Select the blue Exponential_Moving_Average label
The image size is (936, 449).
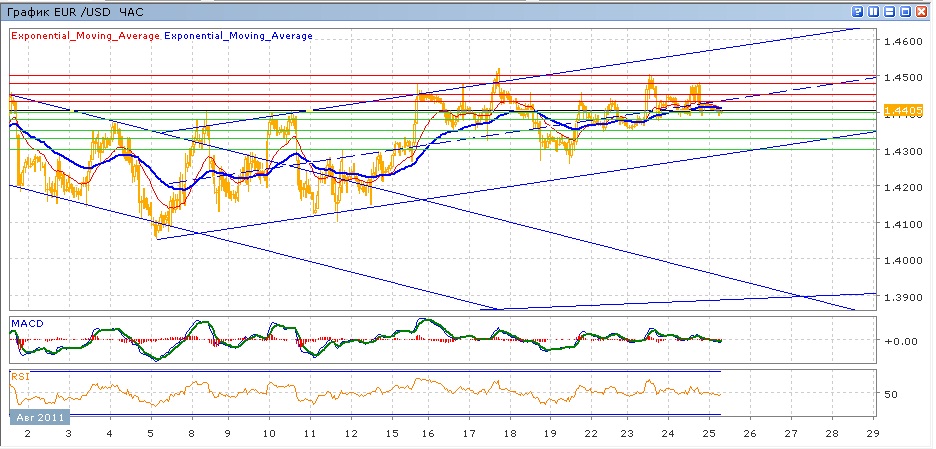238,35
